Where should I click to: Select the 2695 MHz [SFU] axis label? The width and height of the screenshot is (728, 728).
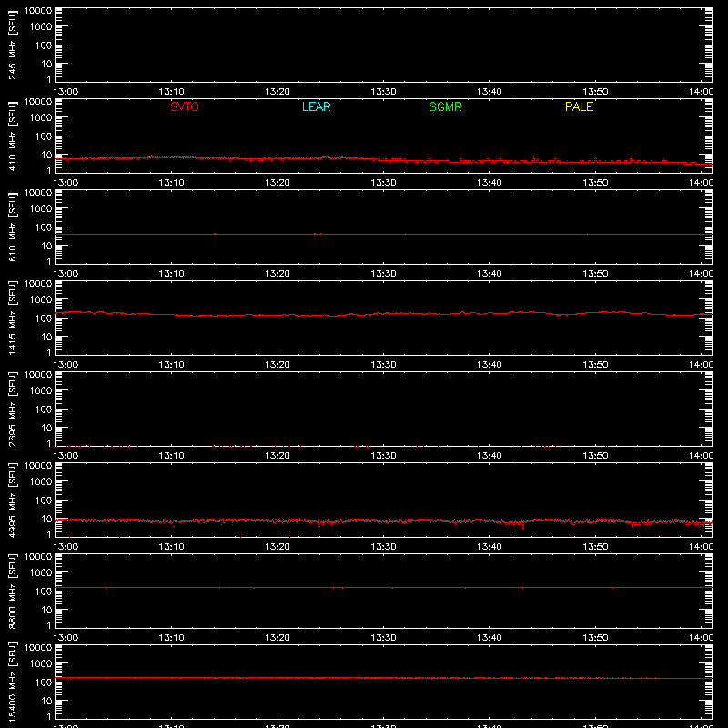pos(13,409)
